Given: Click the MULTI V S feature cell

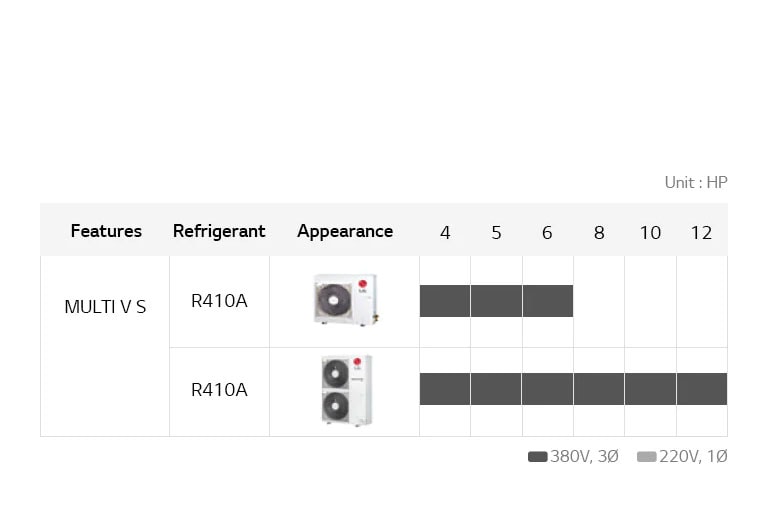Looking at the screenshot, I should [105, 307].
